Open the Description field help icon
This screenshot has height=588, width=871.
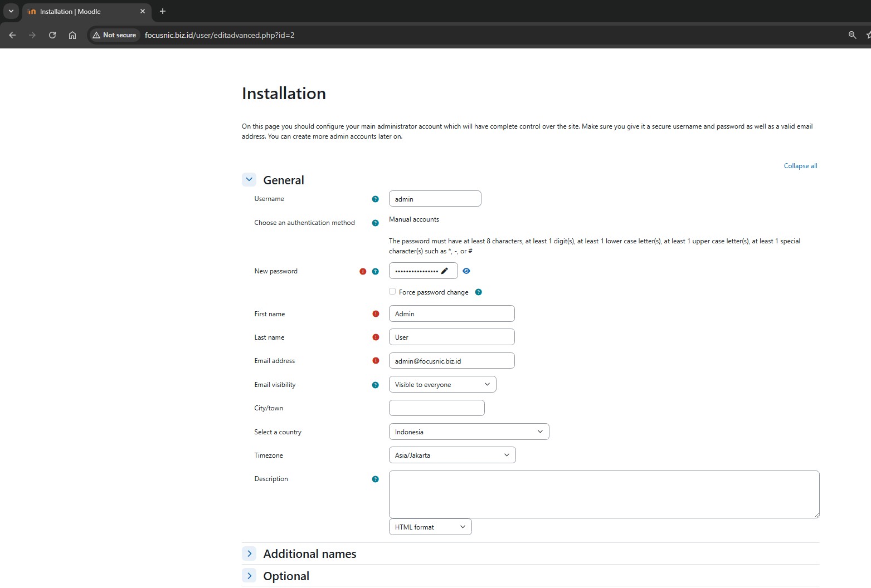pos(375,479)
